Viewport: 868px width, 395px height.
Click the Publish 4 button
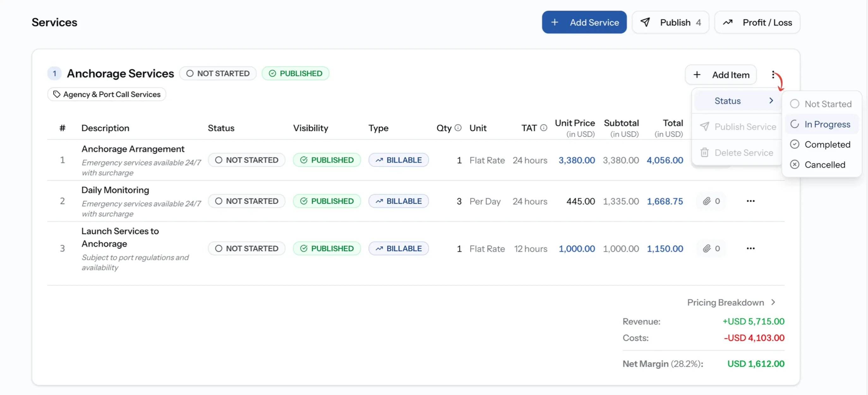[670, 22]
